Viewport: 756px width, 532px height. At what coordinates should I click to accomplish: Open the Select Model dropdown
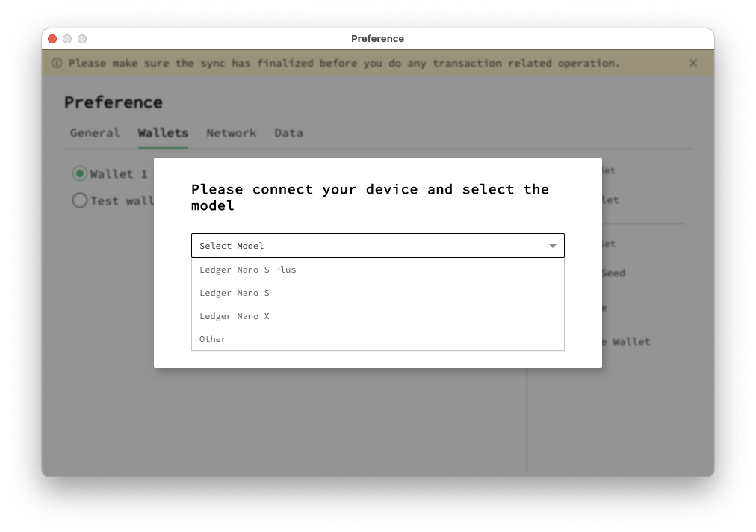(x=377, y=246)
